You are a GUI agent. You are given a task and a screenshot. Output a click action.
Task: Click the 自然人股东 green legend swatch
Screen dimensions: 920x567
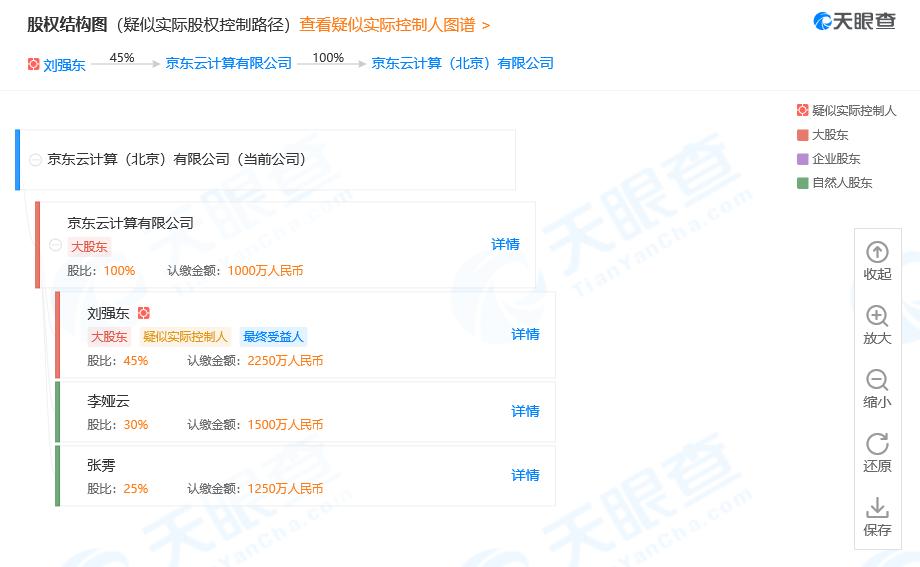[802, 183]
